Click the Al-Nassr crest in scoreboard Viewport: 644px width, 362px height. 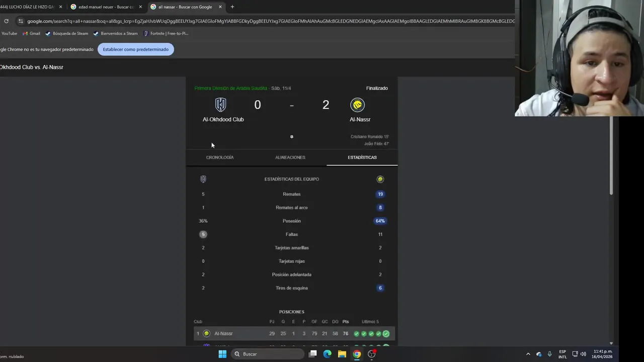pos(357,105)
